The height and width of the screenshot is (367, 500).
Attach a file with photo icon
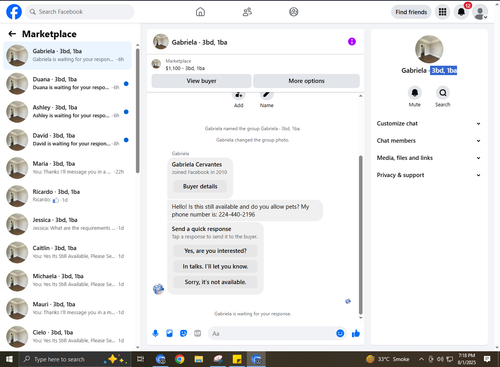pos(169,333)
